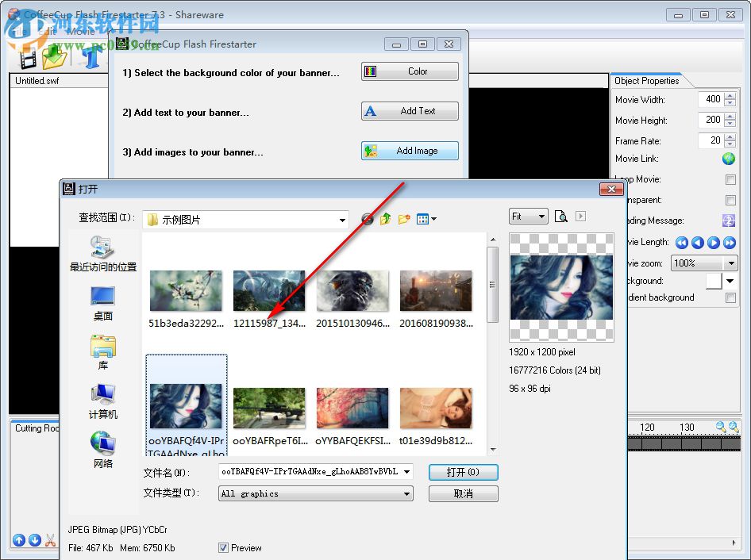The image size is (751, 560).
Task: Click the print preview magnifier icon near Fit
Action: [560, 217]
